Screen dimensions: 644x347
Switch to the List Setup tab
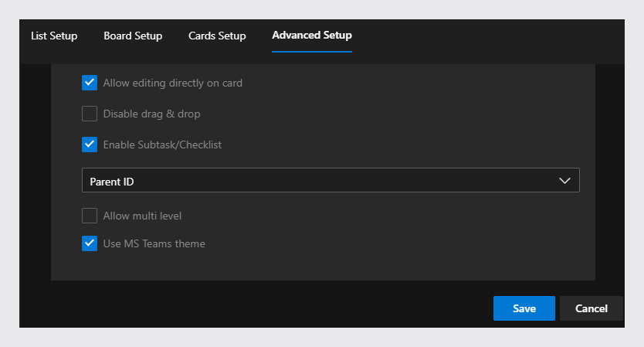coord(54,36)
